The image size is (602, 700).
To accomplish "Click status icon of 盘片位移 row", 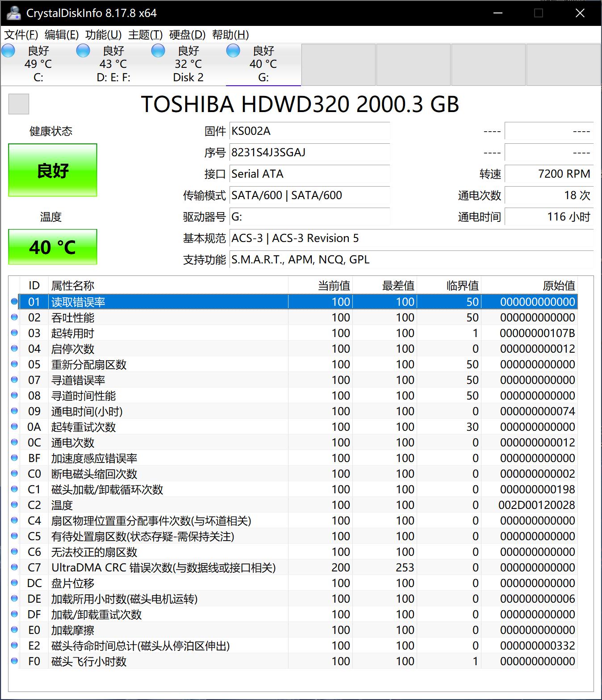I will point(14,583).
